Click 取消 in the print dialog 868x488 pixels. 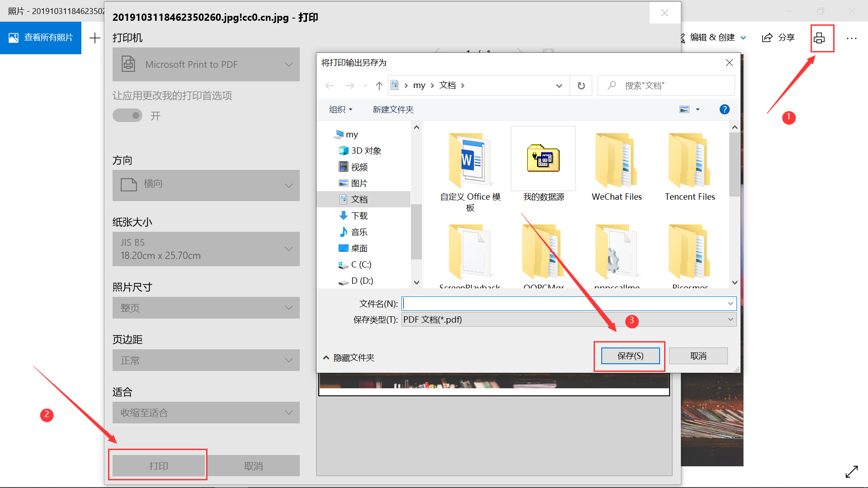tap(254, 465)
